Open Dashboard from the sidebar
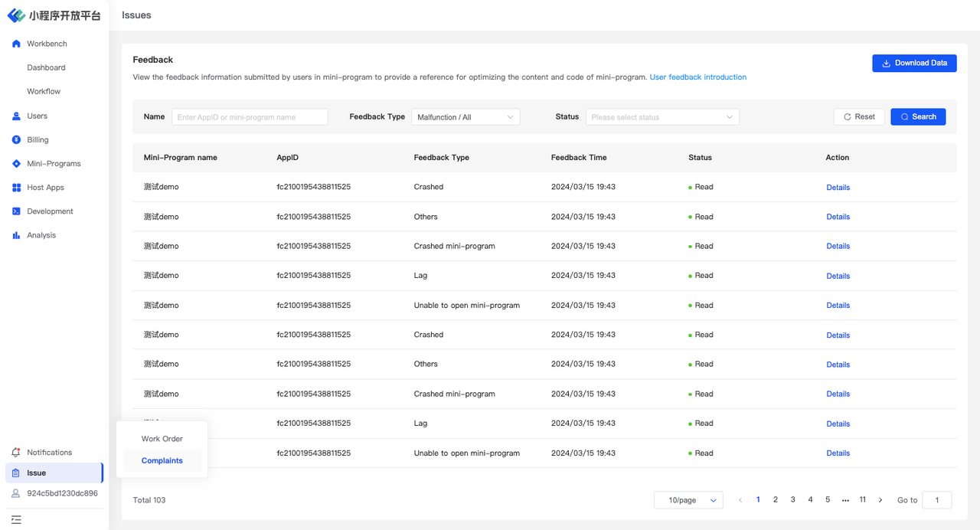980x530 pixels. pyautogui.click(x=46, y=67)
